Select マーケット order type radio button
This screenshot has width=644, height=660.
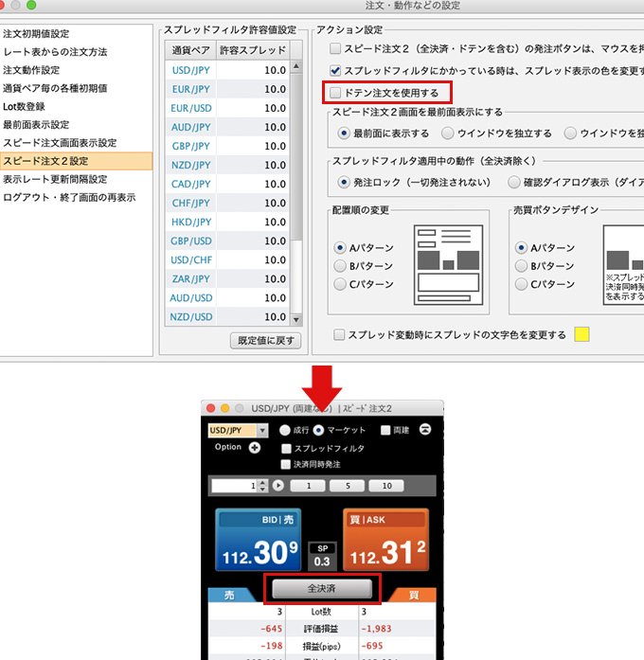coord(318,431)
